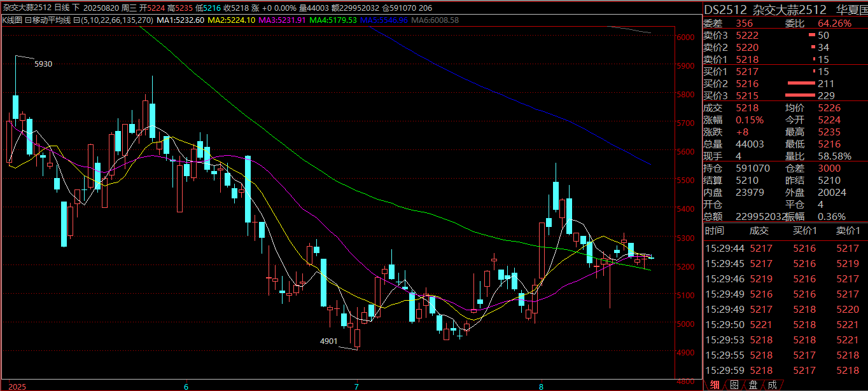Switch to the 细 detail tab
The height and width of the screenshot is (391, 868).
coord(715,385)
